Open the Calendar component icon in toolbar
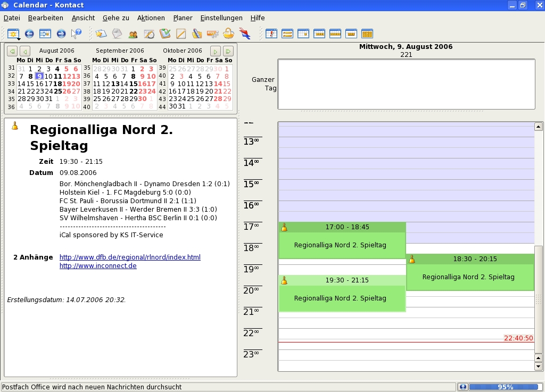The height and width of the screenshot is (392, 545). (x=149, y=34)
